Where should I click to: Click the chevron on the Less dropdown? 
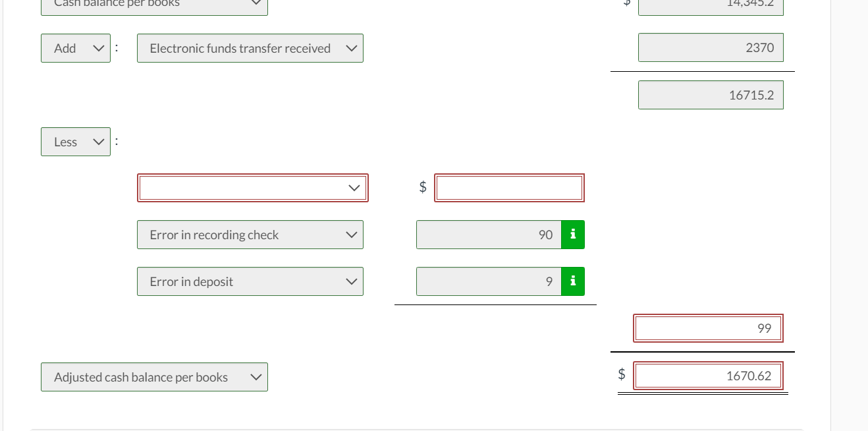[97, 141]
